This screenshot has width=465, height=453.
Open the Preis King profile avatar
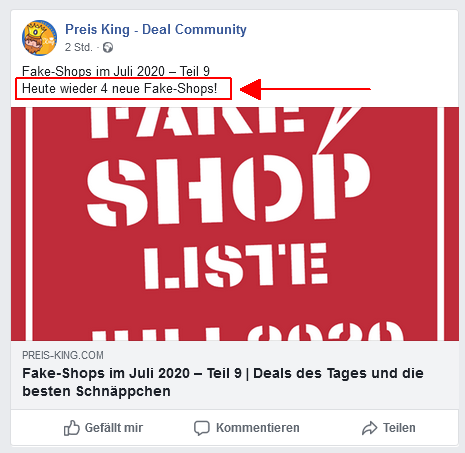tap(39, 38)
